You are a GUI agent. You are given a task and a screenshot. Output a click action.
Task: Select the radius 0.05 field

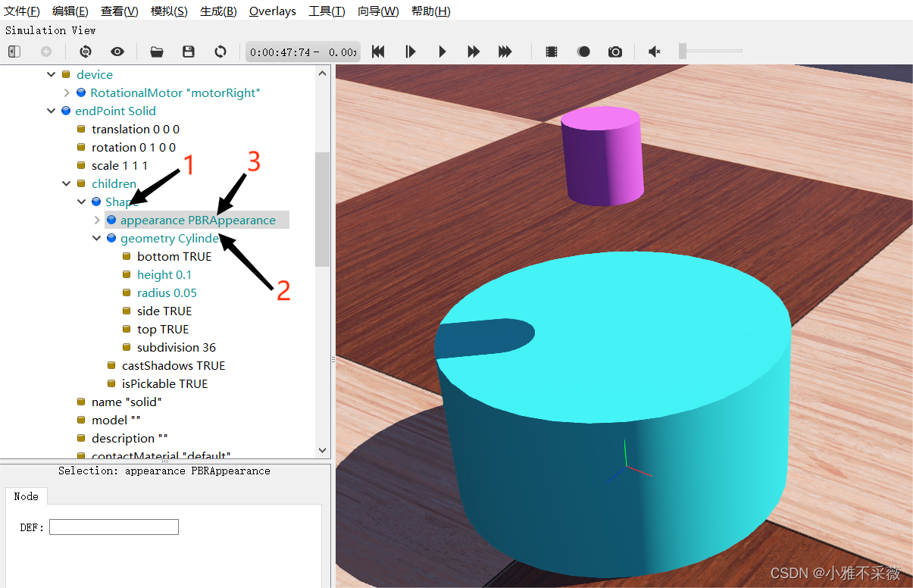pos(167,292)
